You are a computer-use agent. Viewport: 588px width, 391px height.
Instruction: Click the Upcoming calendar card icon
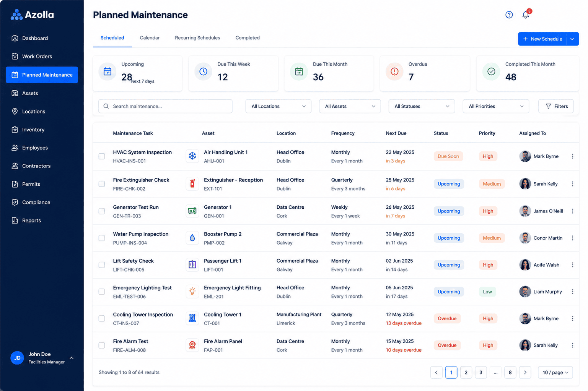(x=108, y=71)
